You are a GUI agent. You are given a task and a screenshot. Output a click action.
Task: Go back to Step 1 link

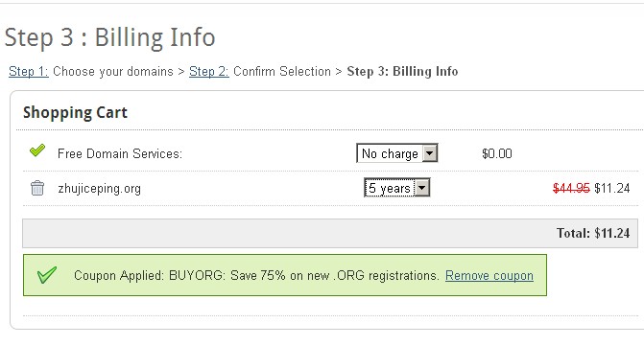click(x=29, y=71)
